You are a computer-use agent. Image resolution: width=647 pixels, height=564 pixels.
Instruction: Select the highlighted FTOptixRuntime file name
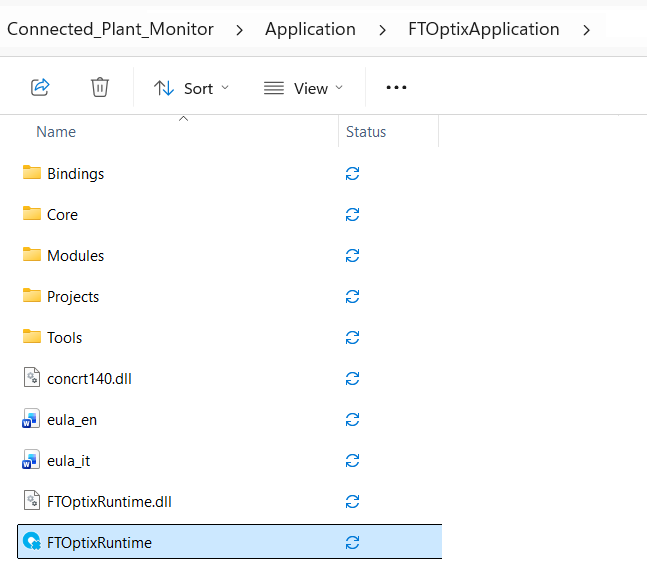(99, 543)
